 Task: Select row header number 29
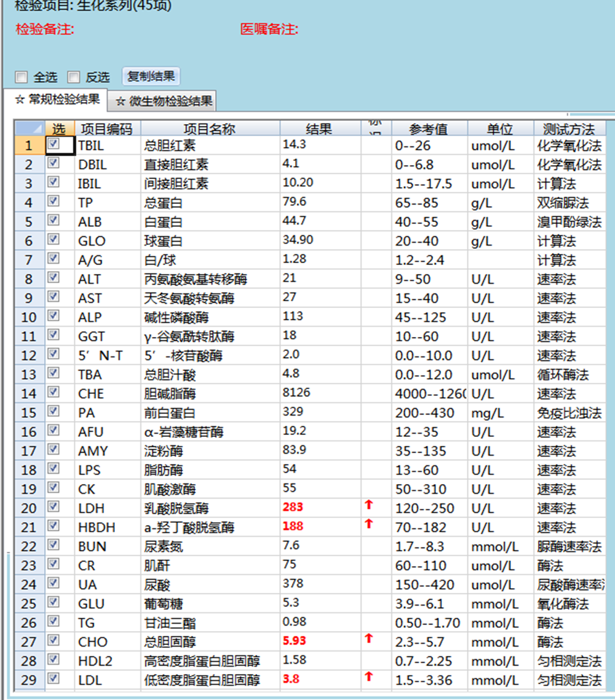coord(30,680)
